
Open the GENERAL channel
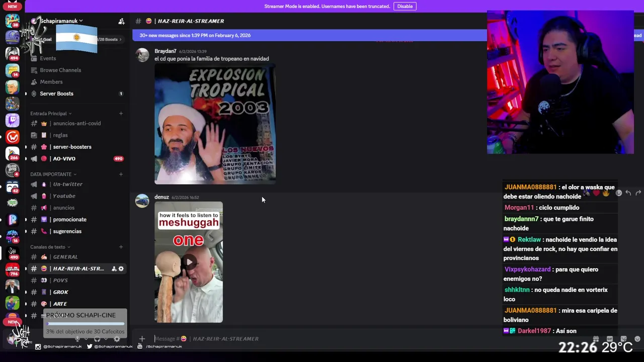point(75,257)
